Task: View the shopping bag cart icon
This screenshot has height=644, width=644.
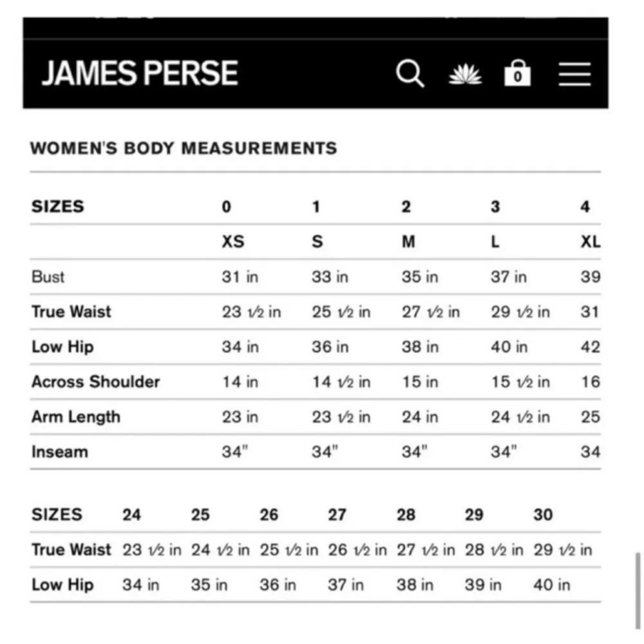Action: pos(517,74)
